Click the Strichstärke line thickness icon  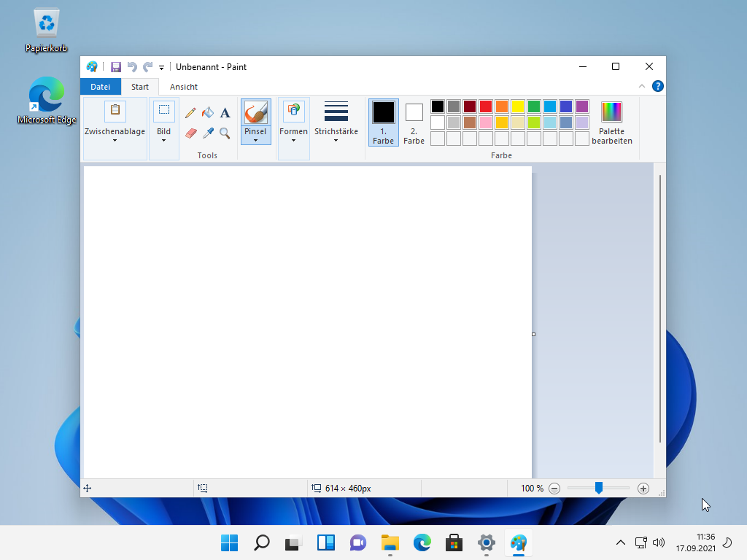[336, 112]
